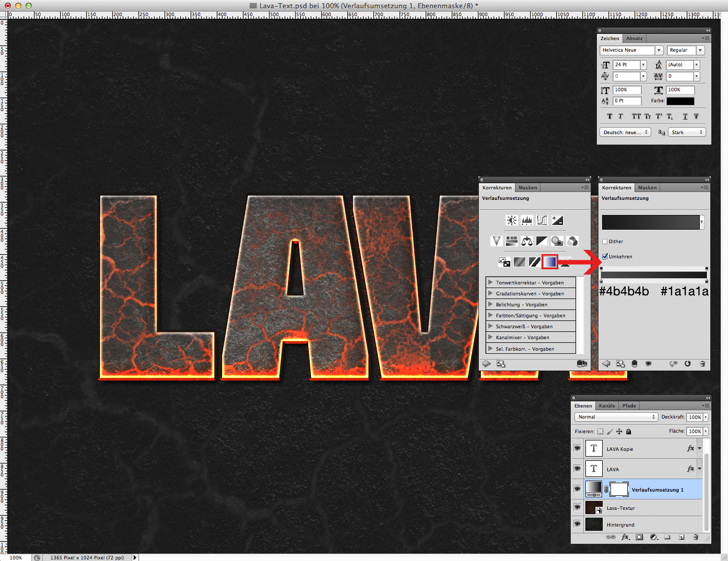The image size is (728, 561).
Task: Click the return arrow in Korrekturen panel
Action: click(606, 364)
